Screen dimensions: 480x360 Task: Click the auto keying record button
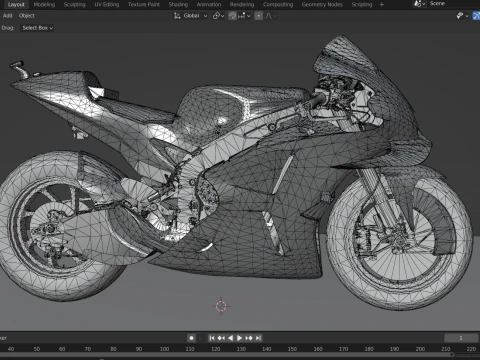[191, 338]
